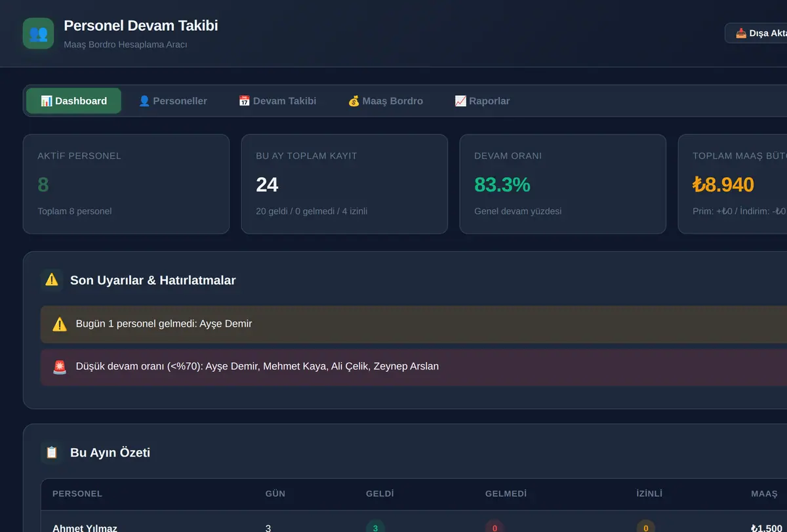This screenshot has height=532, width=787.
Task: Click the ₺8.940 total salary budget value
Action: pos(723,185)
